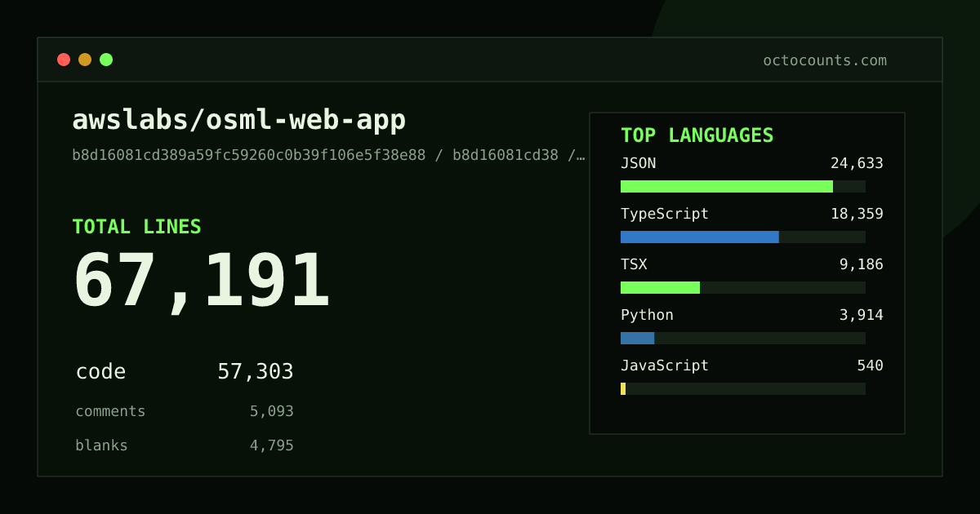Select the 5,093 comments count
980x514 pixels.
(272, 411)
